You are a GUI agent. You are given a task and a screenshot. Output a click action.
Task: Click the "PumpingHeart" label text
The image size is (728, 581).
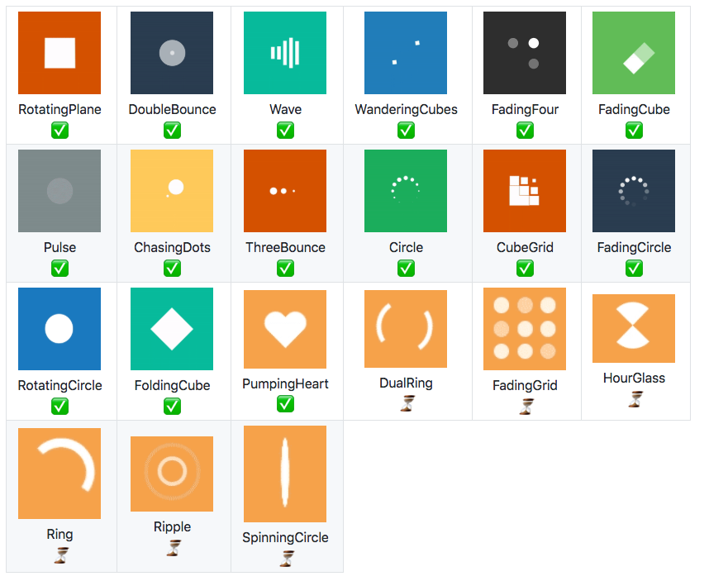coord(286,384)
